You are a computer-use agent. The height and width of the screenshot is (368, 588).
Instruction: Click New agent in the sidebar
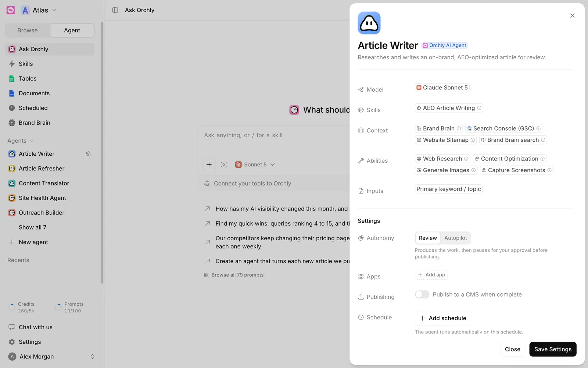[50, 242]
